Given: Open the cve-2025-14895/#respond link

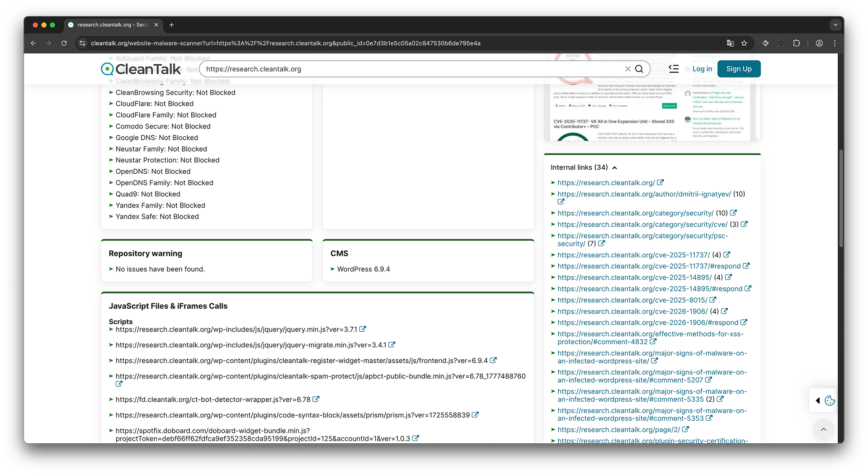Looking at the screenshot, I should pyautogui.click(x=650, y=289).
